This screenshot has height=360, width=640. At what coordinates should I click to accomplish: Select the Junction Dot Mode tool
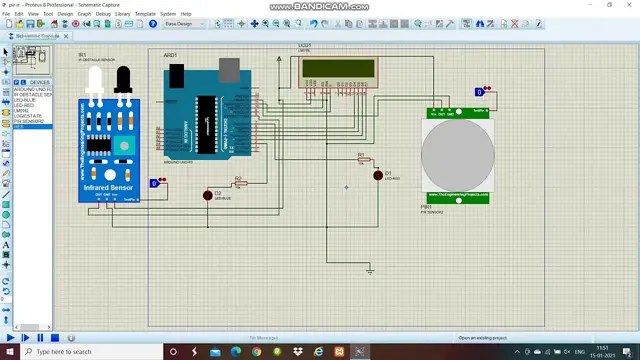click(x=6, y=72)
